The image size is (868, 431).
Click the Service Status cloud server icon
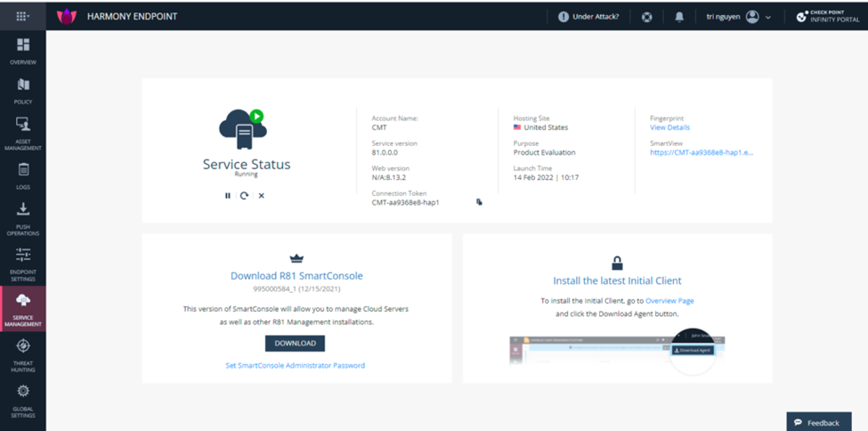[242, 129]
